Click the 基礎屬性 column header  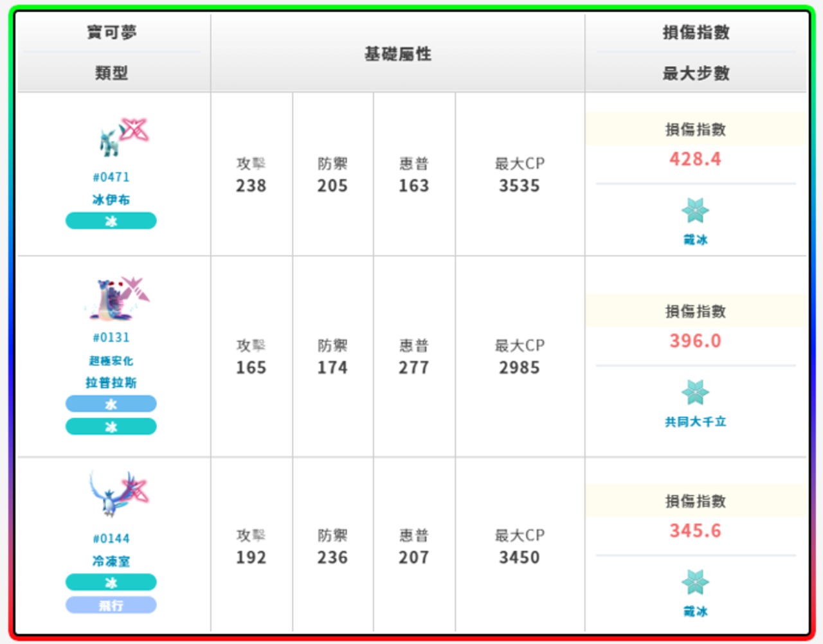(x=398, y=54)
